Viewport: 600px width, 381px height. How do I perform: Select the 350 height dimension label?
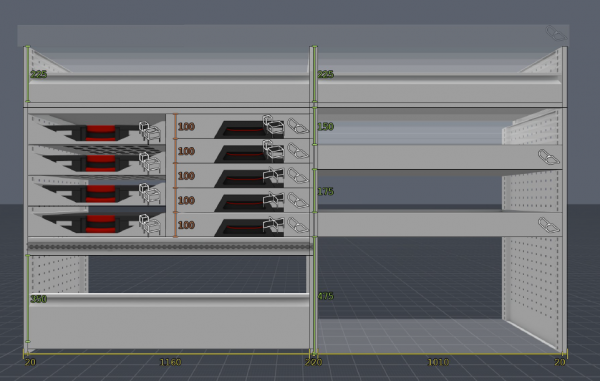click(x=38, y=299)
